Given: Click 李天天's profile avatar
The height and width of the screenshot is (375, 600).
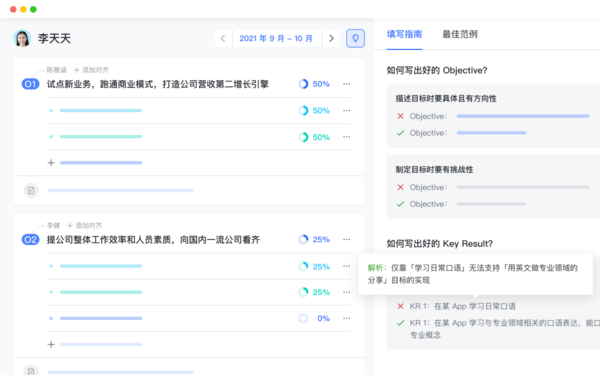Looking at the screenshot, I should (22, 38).
